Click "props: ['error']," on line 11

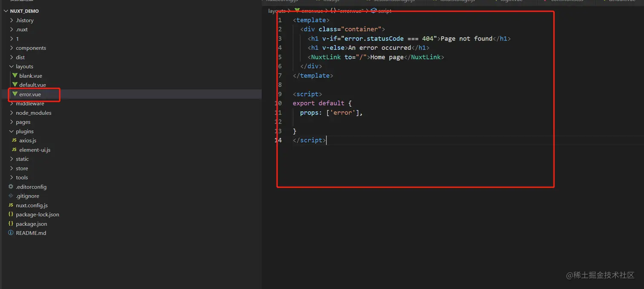[x=331, y=113]
